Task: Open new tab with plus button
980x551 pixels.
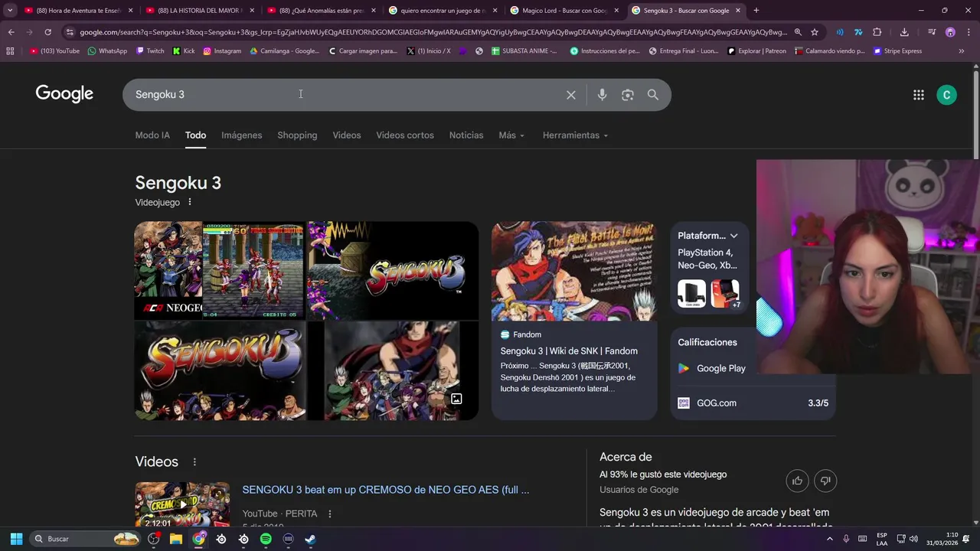Action: pyautogui.click(x=756, y=11)
